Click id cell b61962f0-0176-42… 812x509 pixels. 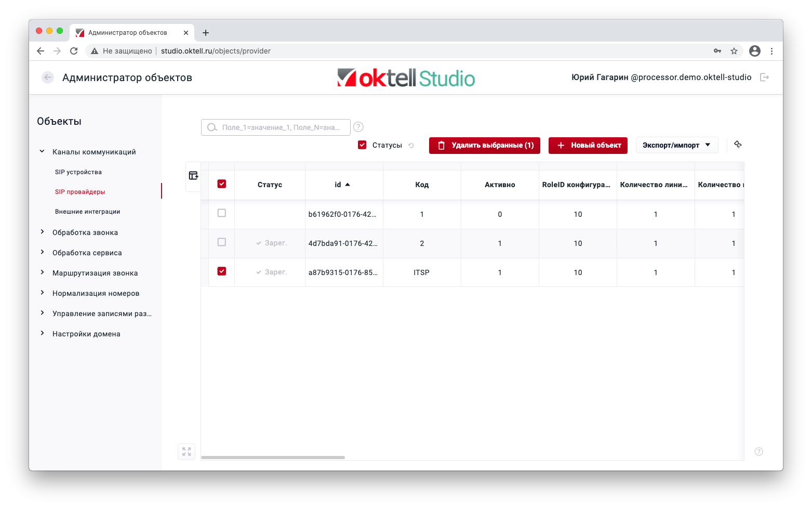point(343,214)
